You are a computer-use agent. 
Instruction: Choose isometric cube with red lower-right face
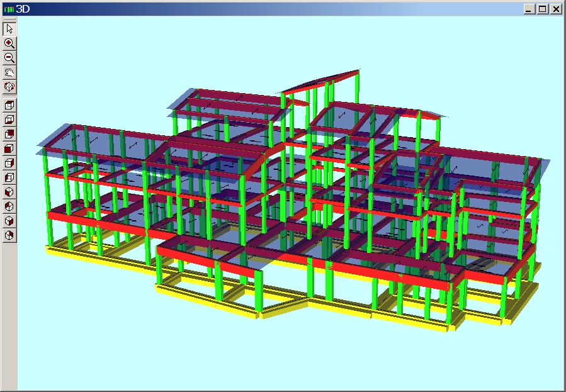[x=9, y=221]
